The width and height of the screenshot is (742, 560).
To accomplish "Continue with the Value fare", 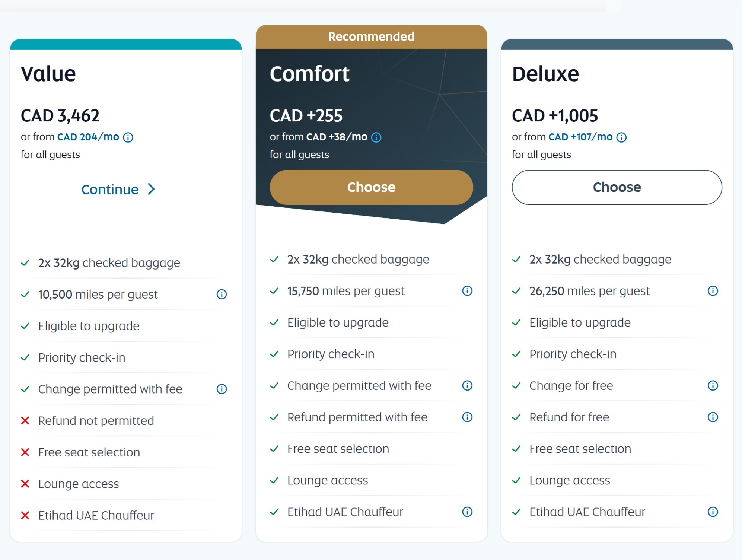I will point(110,190).
